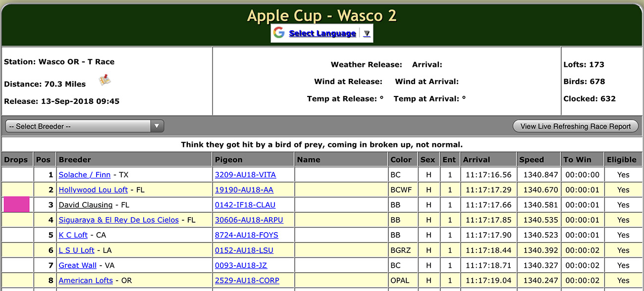This screenshot has height=291, width=644.
Task: Click the Google logo icon
Action: [x=279, y=33]
